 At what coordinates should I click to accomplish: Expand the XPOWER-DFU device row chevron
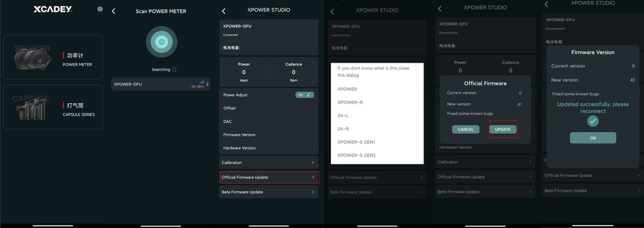(207, 84)
